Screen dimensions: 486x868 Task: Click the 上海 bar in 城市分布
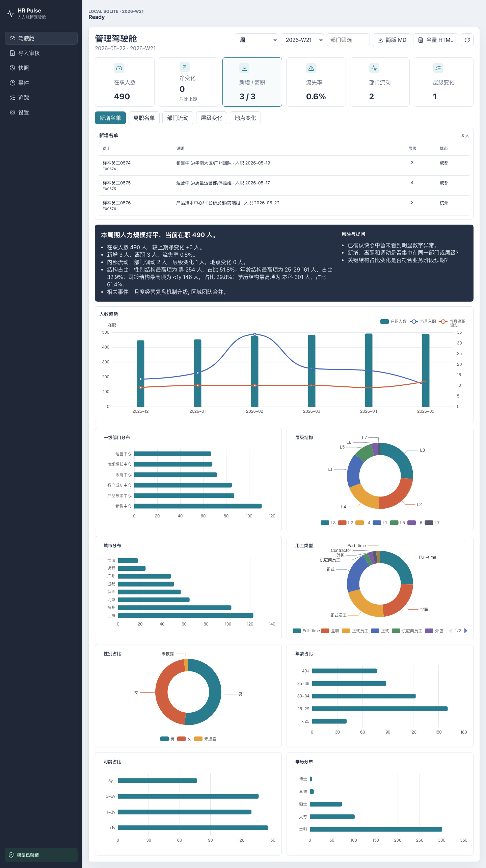(x=186, y=615)
